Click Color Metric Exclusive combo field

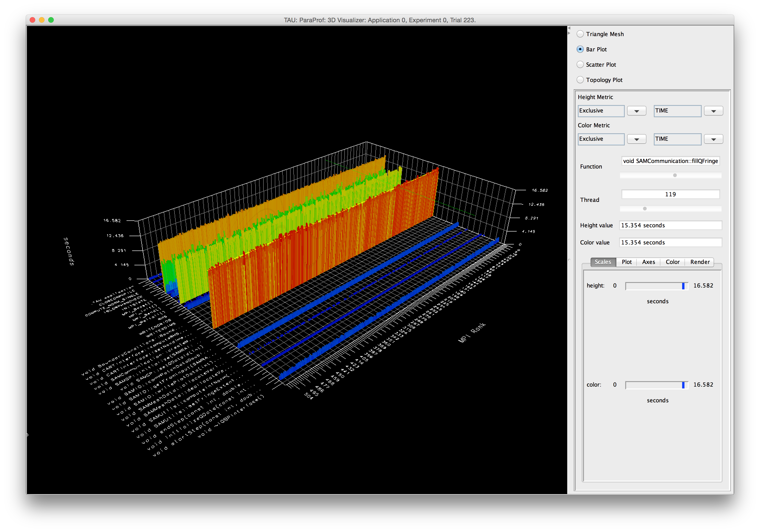pyautogui.click(x=601, y=139)
